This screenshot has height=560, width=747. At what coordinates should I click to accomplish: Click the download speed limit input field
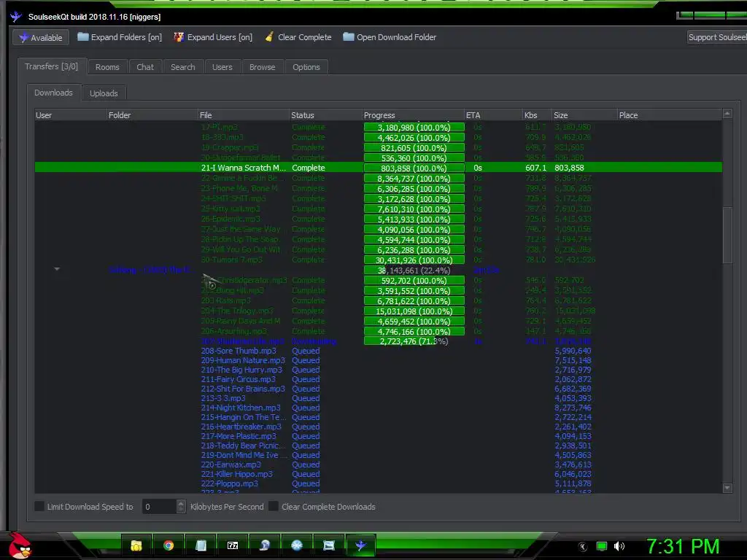(x=160, y=507)
